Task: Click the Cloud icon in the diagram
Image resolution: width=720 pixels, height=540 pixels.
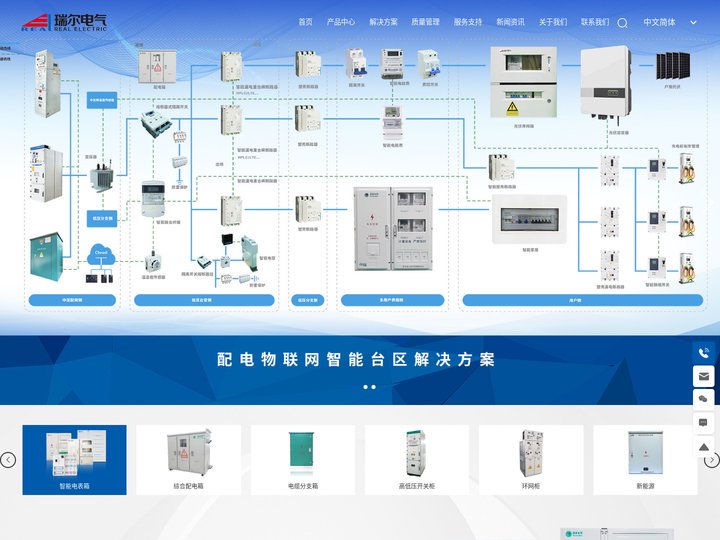Action: pyautogui.click(x=101, y=256)
